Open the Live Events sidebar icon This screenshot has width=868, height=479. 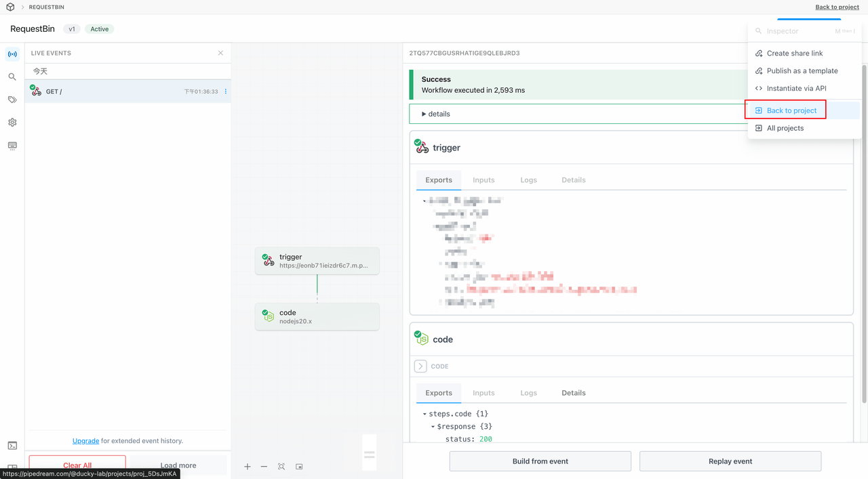coord(12,54)
